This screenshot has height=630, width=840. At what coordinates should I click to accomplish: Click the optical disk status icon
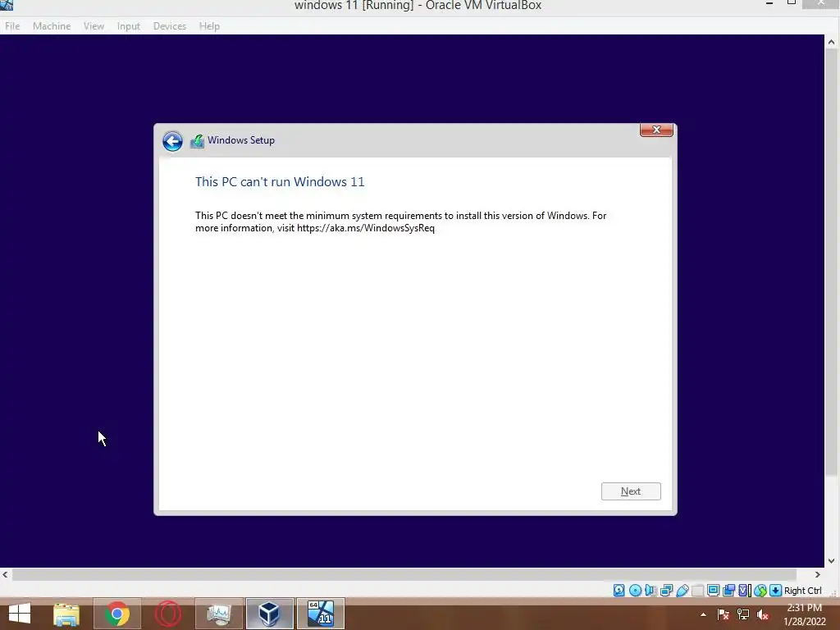[636, 591]
